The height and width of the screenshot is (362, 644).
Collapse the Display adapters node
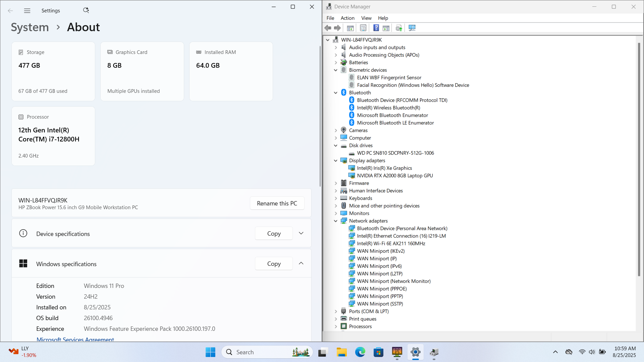(x=336, y=161)
